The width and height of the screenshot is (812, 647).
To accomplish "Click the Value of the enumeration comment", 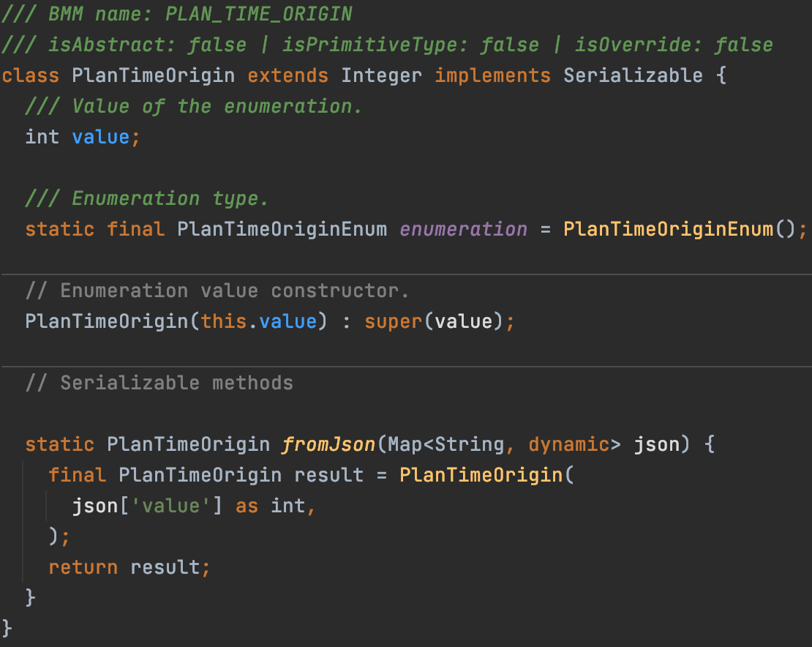I will (194, 106).
